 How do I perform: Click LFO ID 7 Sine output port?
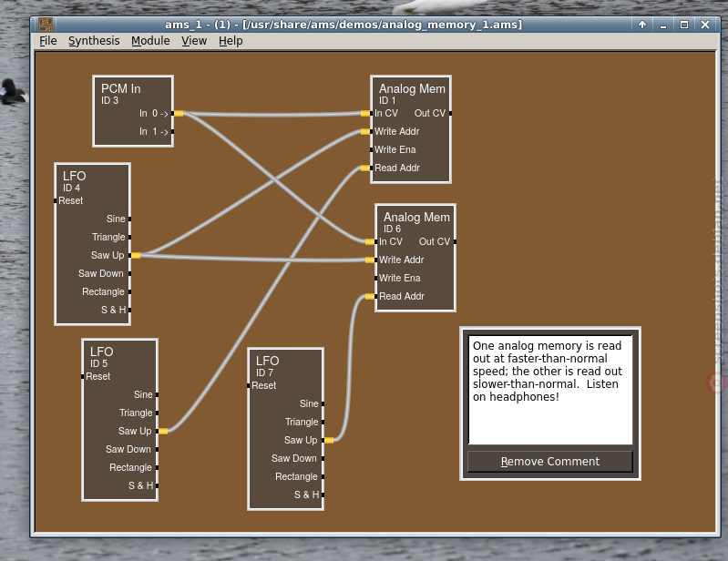pos(323,403)
